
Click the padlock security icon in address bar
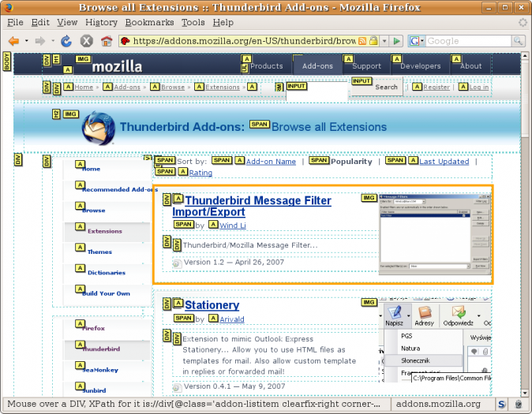click(x=373, y=41)
